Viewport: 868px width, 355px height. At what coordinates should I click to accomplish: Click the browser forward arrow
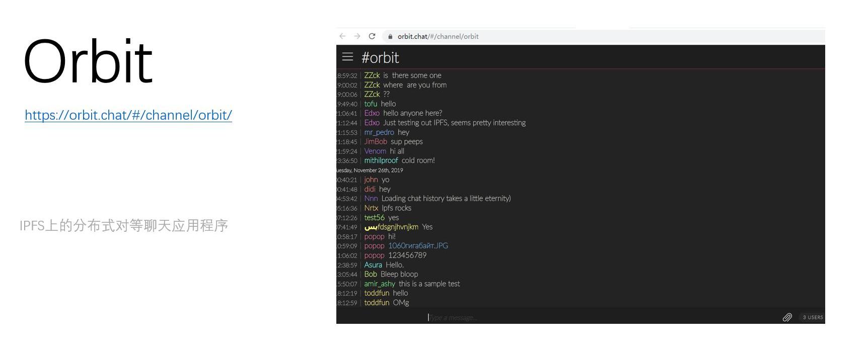[x=357, y=36]
